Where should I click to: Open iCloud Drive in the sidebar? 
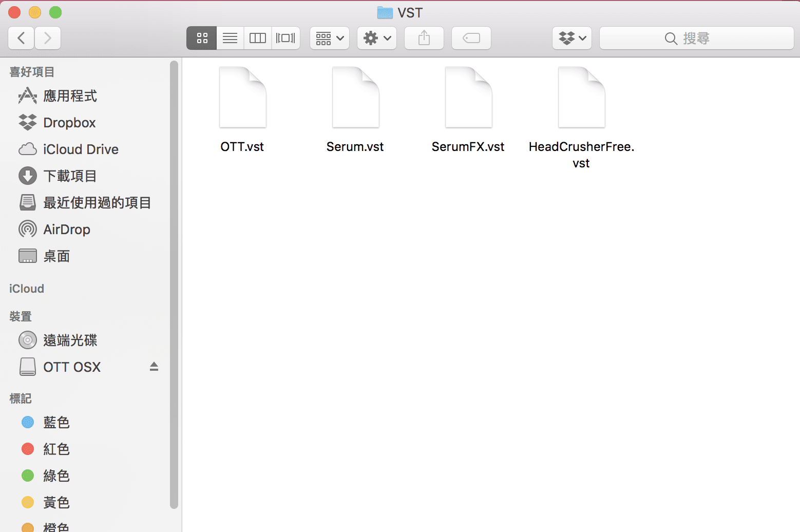click(x=81, y=149)
